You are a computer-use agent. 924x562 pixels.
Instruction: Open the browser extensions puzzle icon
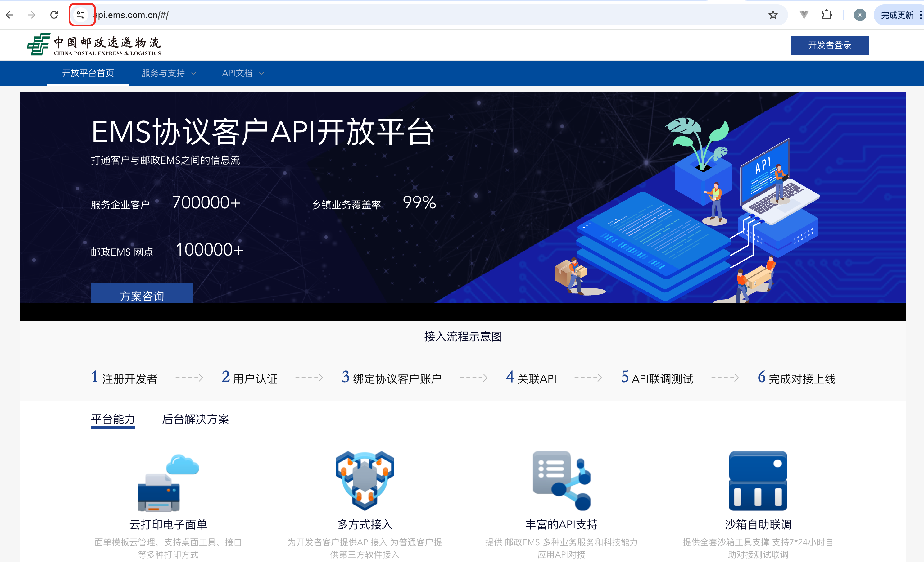[x=827, y=15]
